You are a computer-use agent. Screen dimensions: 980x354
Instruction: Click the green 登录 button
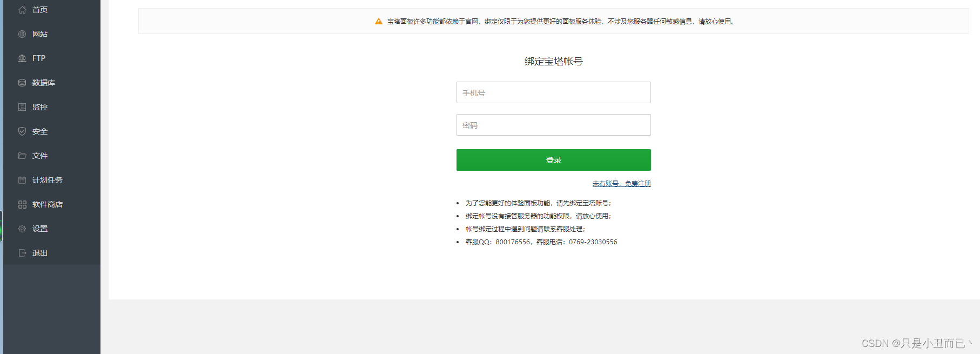tap(554, 160)
